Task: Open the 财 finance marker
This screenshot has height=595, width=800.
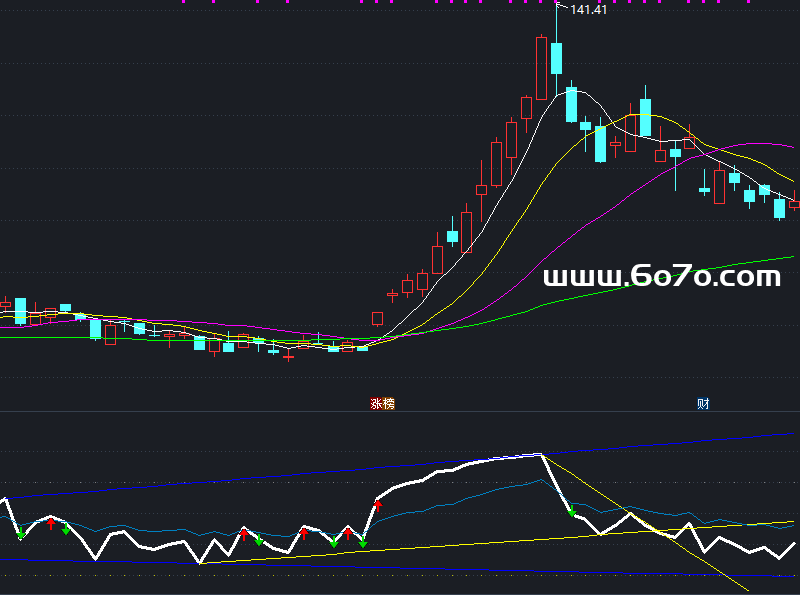Action: click(x=703, y=404)
